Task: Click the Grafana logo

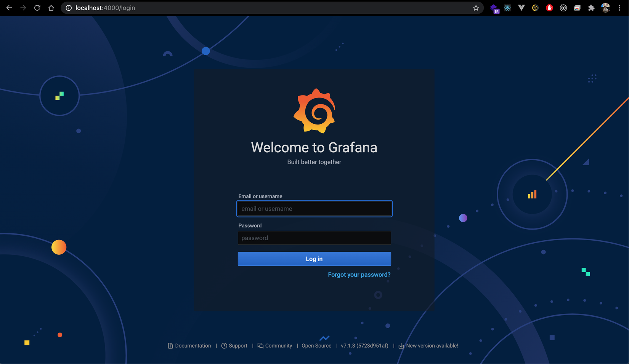Action: [314, 111]
